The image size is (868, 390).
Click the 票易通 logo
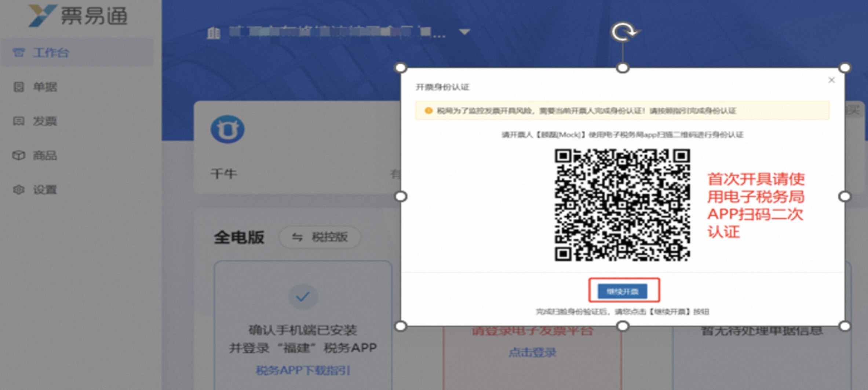78,15
